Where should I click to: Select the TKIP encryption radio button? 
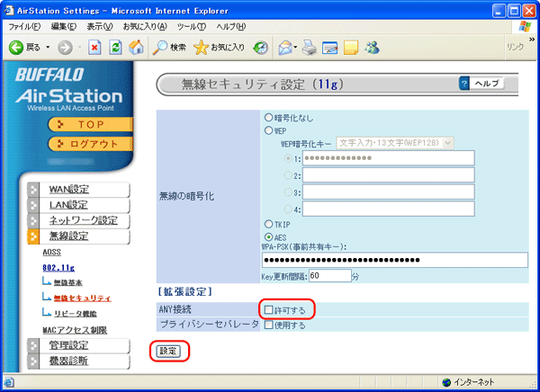coord(268,223)
